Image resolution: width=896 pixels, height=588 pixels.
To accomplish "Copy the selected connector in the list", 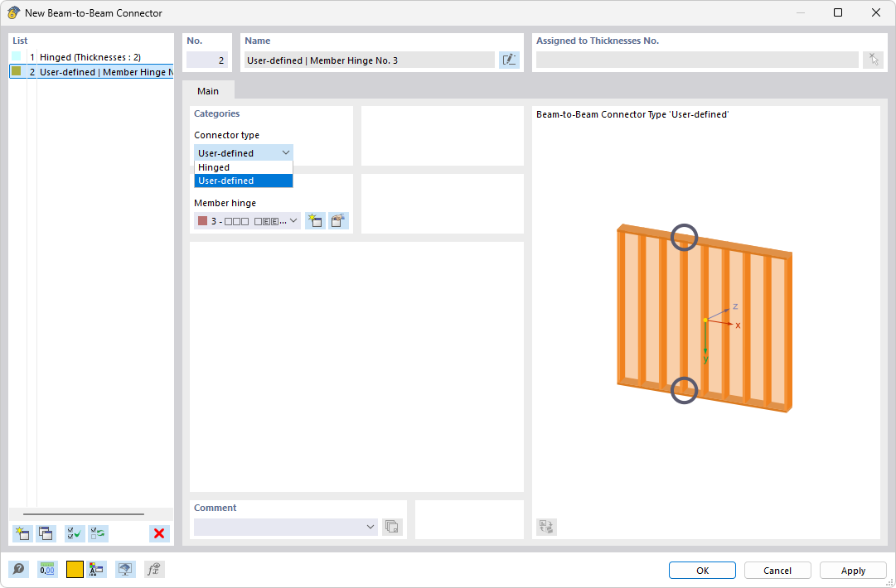I will [x=46, y=533].
